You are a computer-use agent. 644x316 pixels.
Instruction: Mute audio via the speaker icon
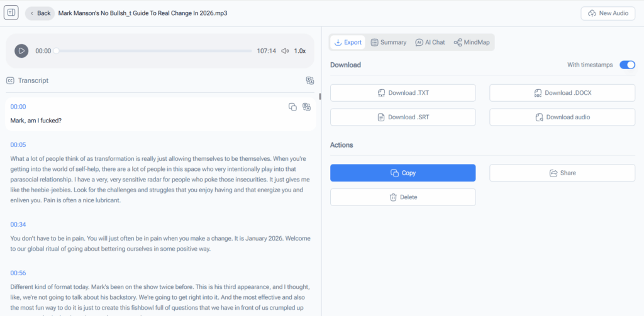coord(285,51)
